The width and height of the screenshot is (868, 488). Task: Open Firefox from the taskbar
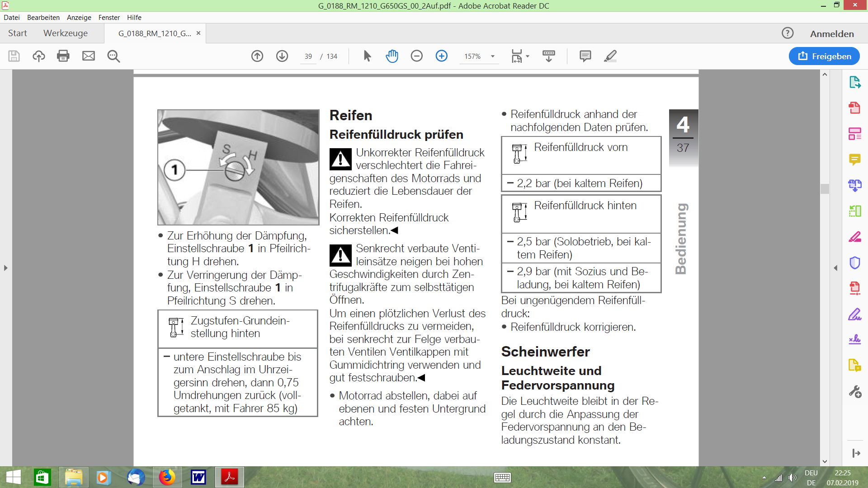167,477
